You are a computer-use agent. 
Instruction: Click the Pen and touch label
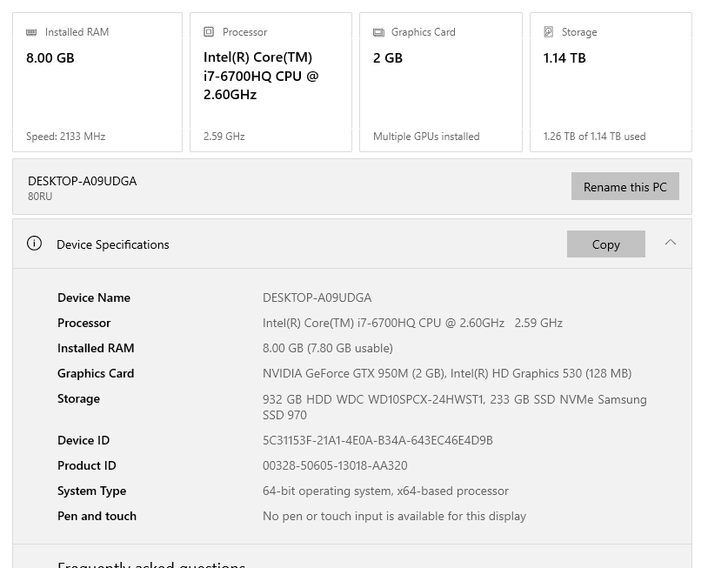[97, 517]
